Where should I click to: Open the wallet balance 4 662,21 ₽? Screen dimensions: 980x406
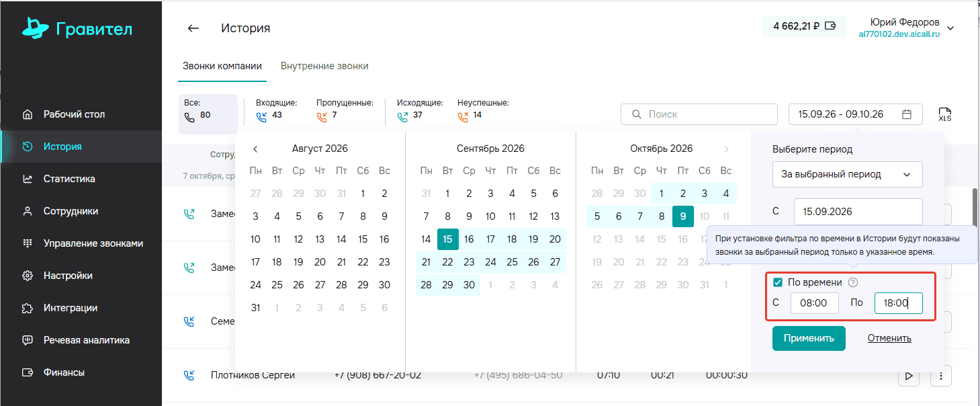coord(804,27)
